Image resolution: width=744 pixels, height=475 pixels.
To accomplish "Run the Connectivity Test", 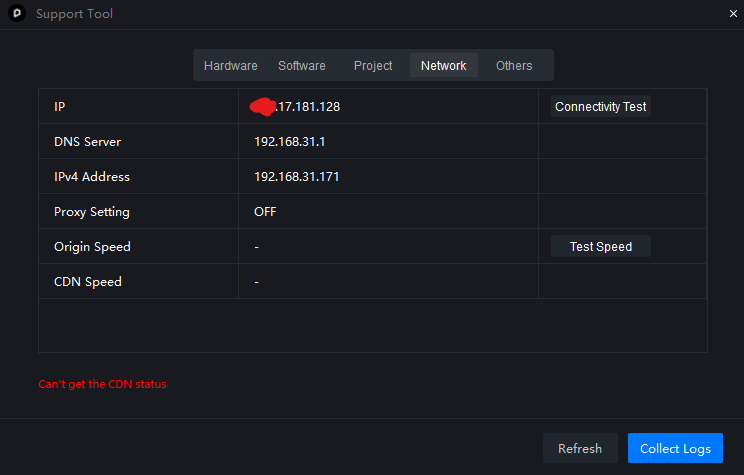I will tap(600, 107).
